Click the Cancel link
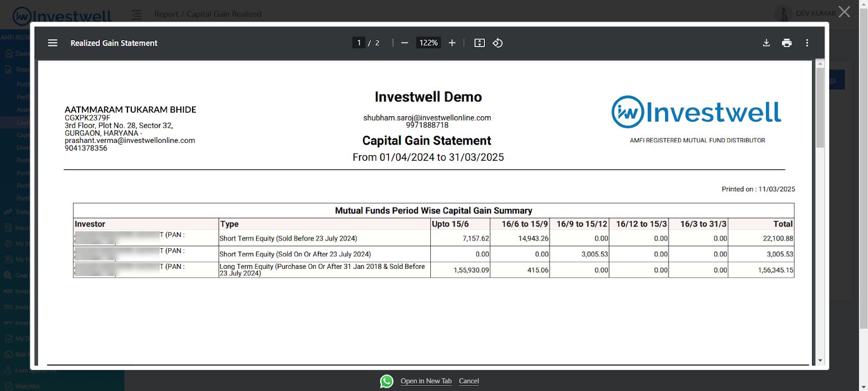 469,381
